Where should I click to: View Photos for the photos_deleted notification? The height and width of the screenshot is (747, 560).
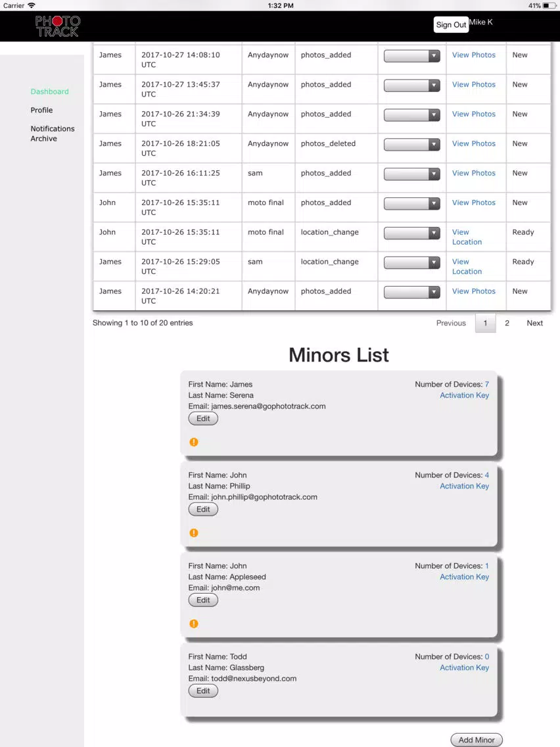pyautogui.click(x=474, y=143)
